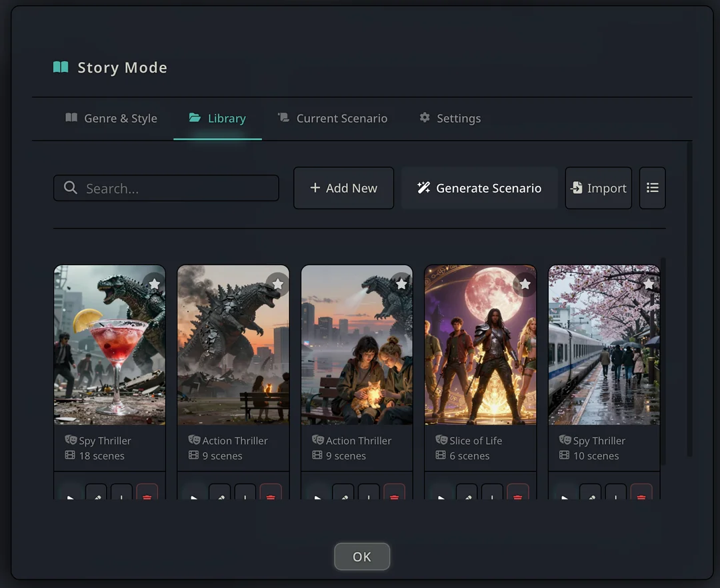
Task: Click the mask icon beside the 18 scenes Spy Thriller
Action: click(71, 440)
